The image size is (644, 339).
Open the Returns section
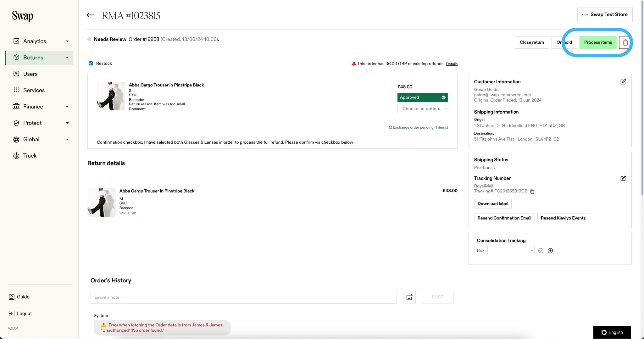pyautogui.click(x=40, y=58)
